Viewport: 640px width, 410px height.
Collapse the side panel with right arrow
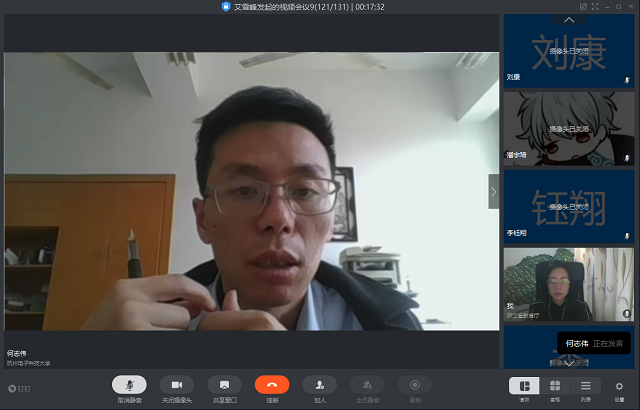click(x=493, y=191)
